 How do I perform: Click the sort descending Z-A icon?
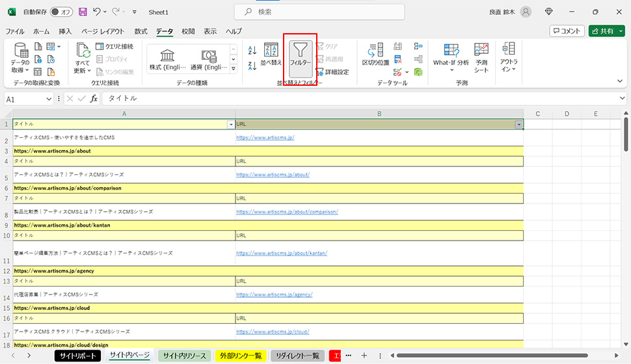pos(252,66)
